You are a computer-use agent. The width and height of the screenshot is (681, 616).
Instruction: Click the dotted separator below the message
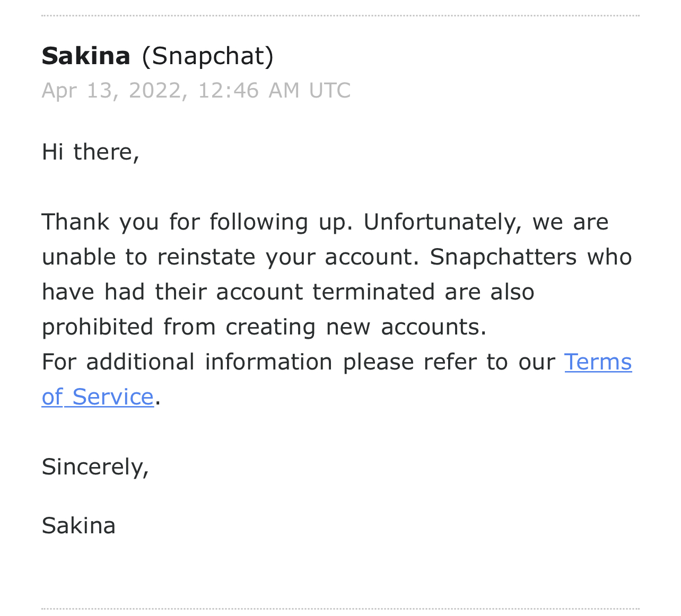340,609
